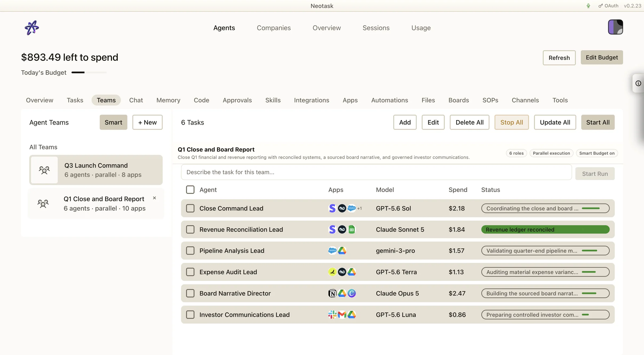Image resolution: width=644 pixels, height=355 pixels.
Task: Click the Salesforce icon in Close Command Lead row
Action: point(352,208)
